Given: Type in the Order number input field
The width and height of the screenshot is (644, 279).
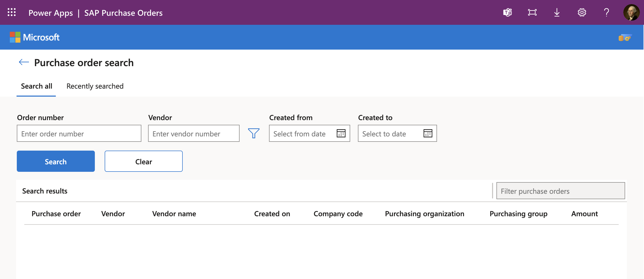Looking at the screenshot, I should pyautogui.click(x=79, y=133).
